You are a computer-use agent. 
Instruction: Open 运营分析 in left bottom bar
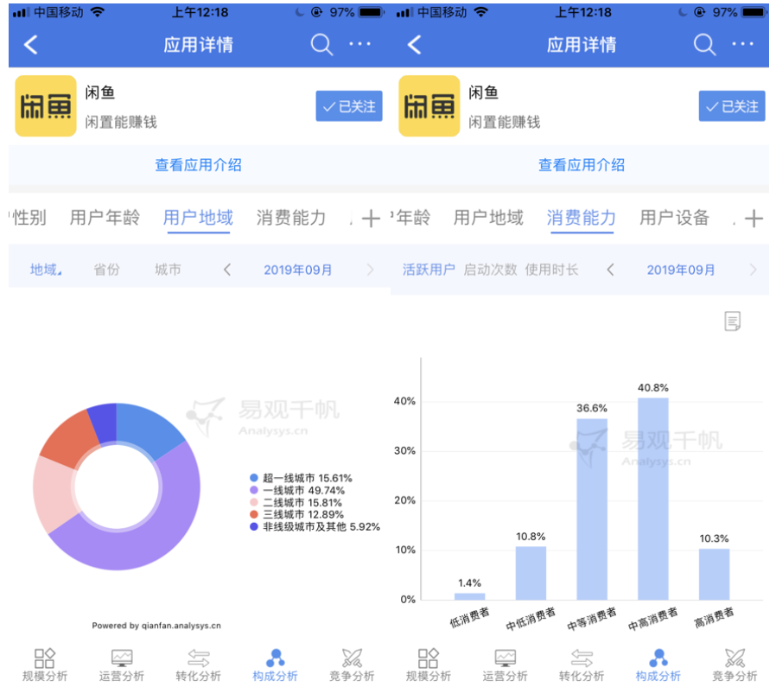[x=122, y=665]
